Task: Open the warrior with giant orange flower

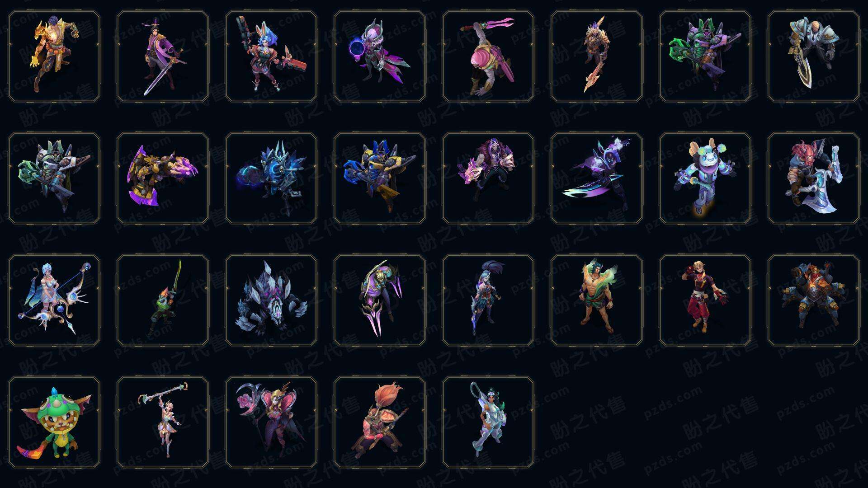Action: [380, 422]
